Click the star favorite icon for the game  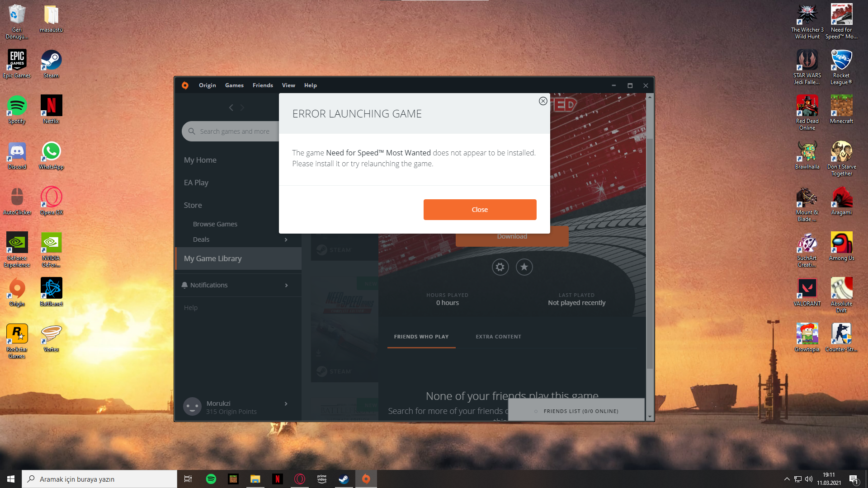click(x=524, y=267)
